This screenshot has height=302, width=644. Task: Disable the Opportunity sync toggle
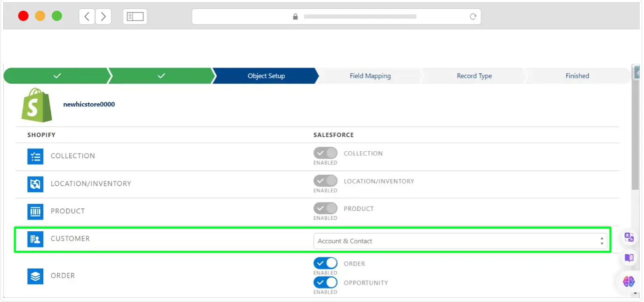(x=325, y=282)
